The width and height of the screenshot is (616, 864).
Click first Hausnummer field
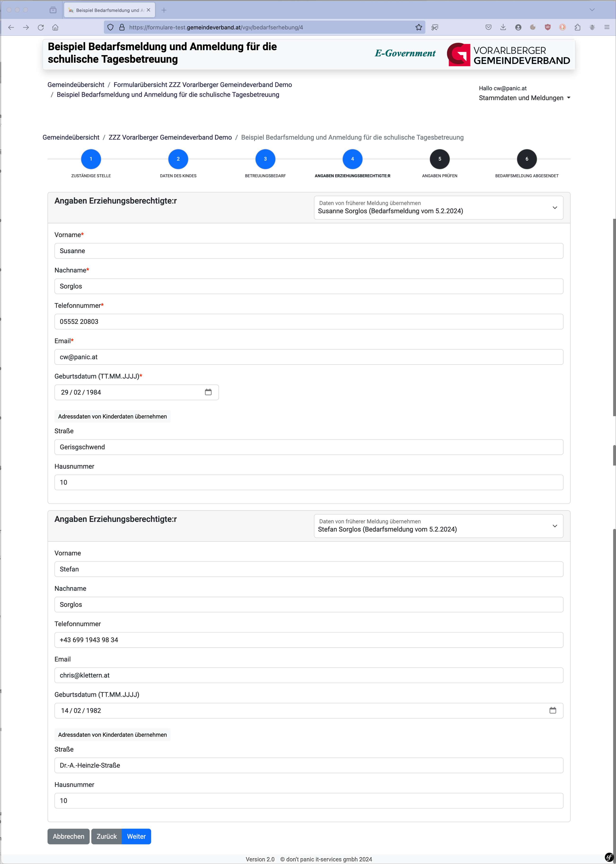coord(309,482)
